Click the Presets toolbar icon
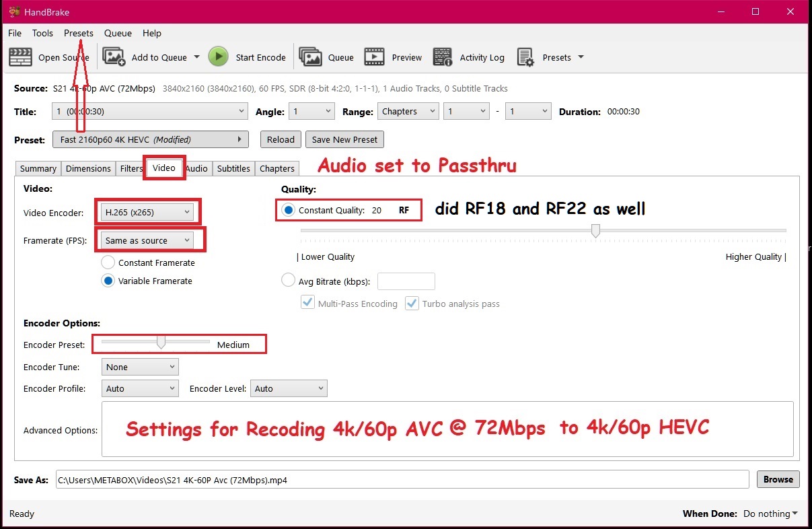Viewport: 812px width, 529px height. 525,57
